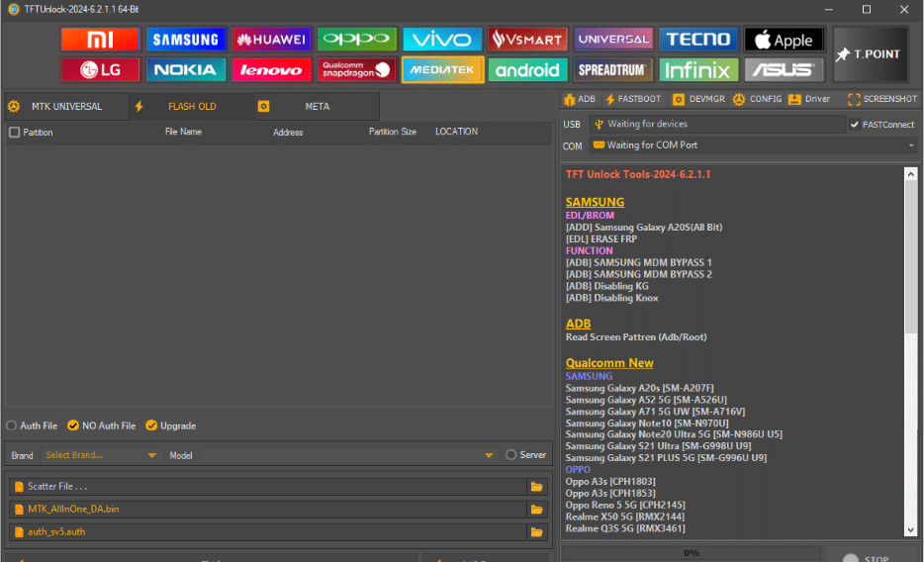Select the Xiaomi MI brand icon
The height and width of the screenshot is (562, 924).
[x=100, y=40]
